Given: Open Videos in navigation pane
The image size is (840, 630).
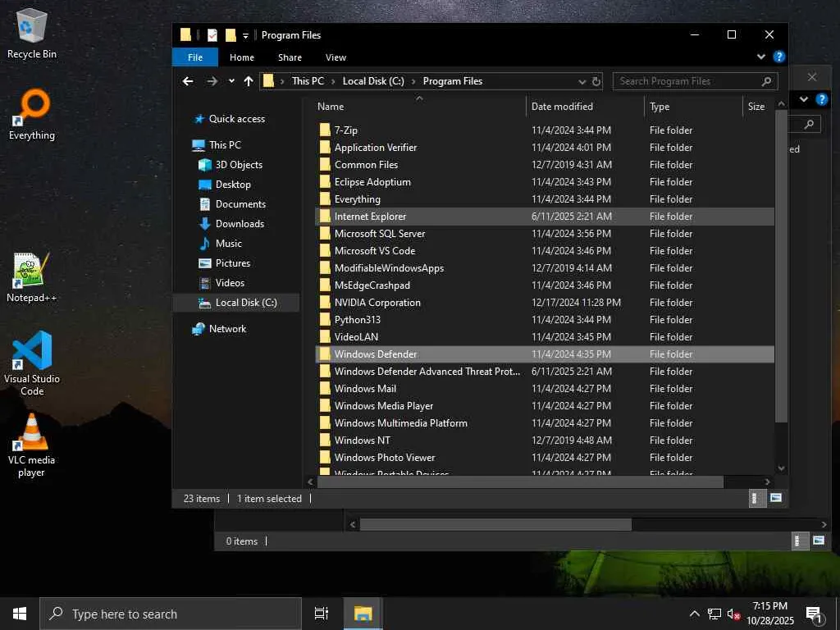Looking at the screenshot, I should coord(230,283).
